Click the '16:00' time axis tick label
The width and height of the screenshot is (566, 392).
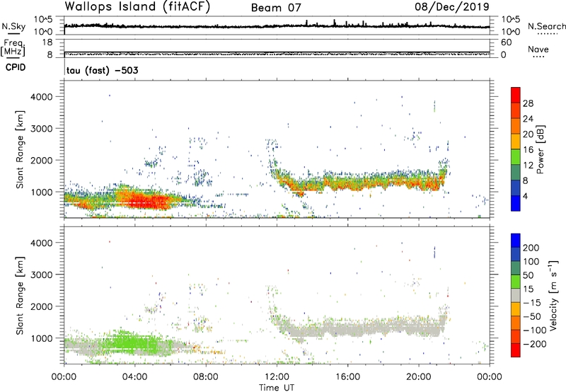pos(347,377)
